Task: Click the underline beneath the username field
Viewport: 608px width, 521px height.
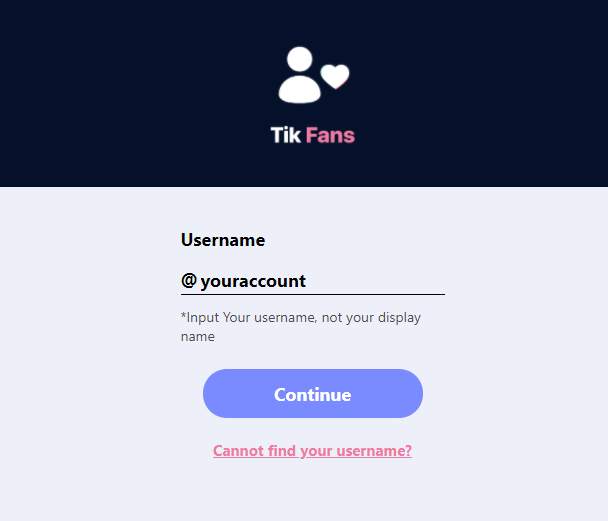Action: (313, 294)
